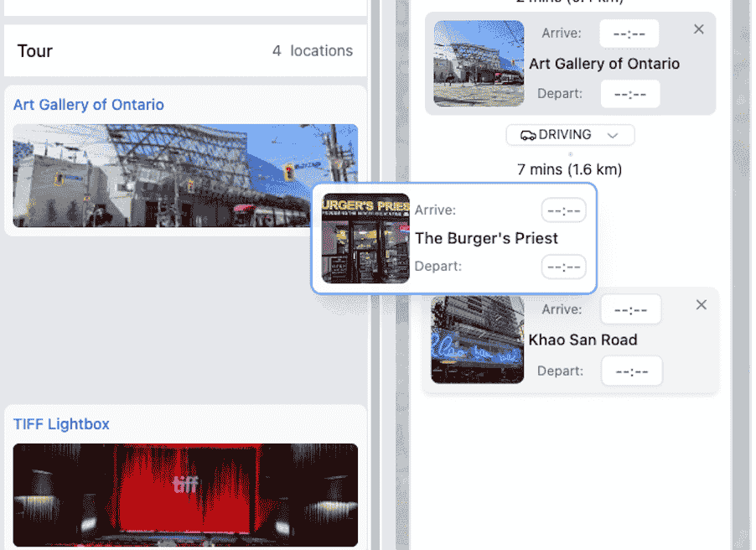The image size is (756, 550).
Task: Set Depart time for The Burger's Priest
Action: click(x=563, y=267)
